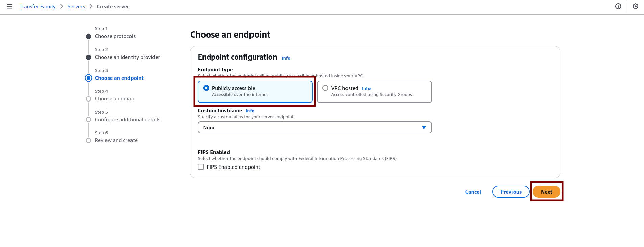The image size is (644, 247).
Task: Open Info link beside Custom hostname
Action: coord(250,111)
